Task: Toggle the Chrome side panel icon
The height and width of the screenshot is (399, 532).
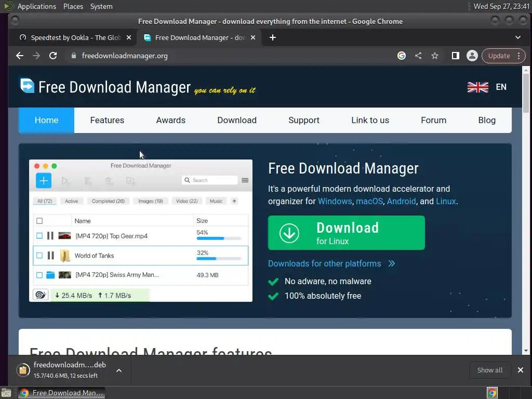Action: pos(455,56)
